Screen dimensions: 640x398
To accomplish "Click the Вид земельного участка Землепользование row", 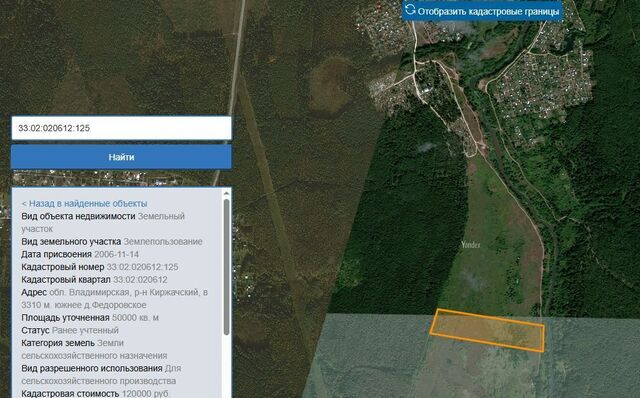I will pyautogui.click(x=112, y=242).
